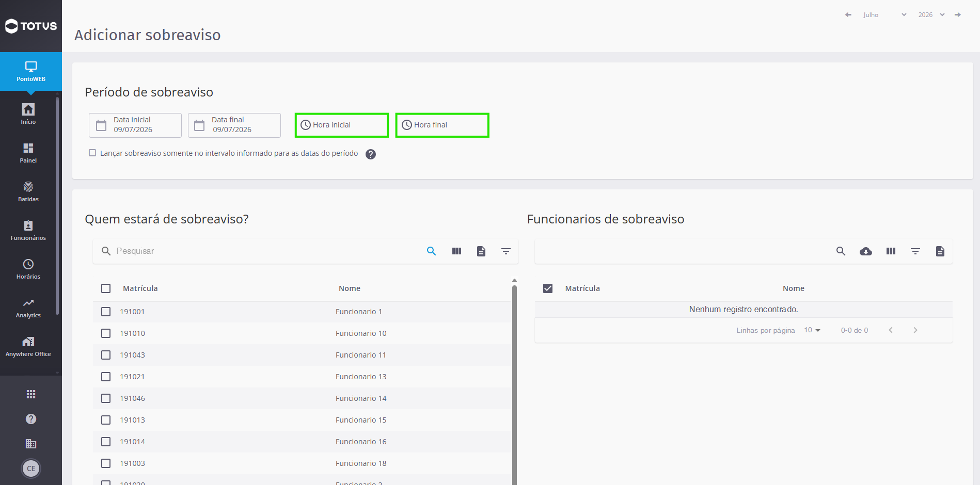Search in Funcionarios de sobreaviso table
Image resolution: width=980 pixels, height=485 pixels.
pos(841,251)
